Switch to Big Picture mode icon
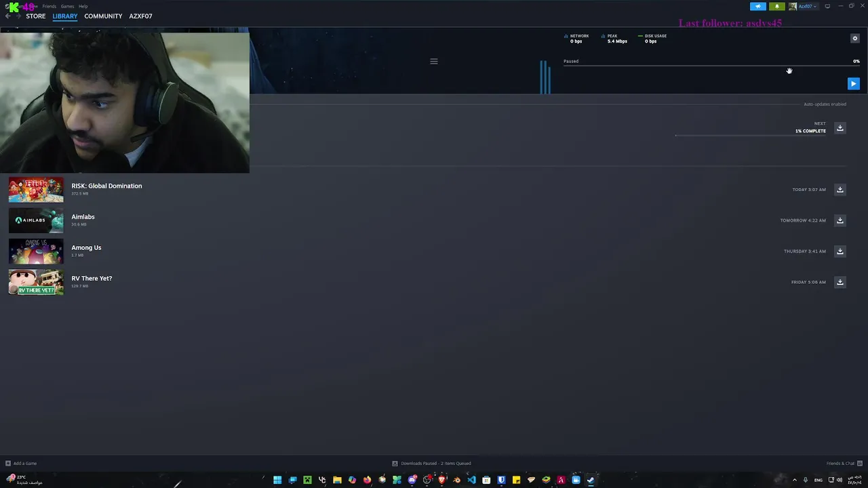Viewport: 868px width, 488px height. tap(827, 6)
